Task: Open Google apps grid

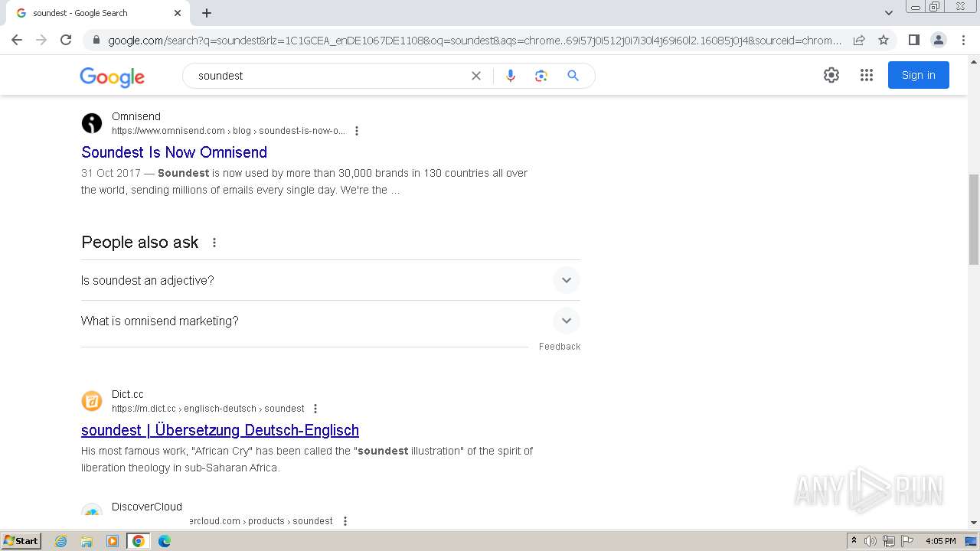Action: 867,75
